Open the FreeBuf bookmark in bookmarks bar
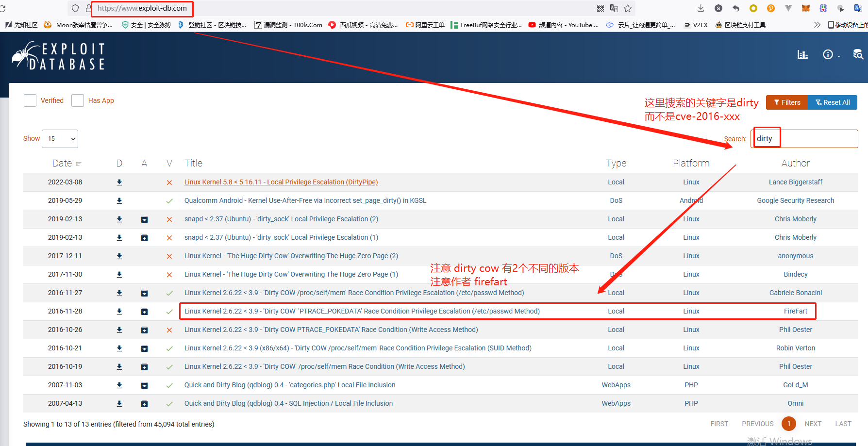Image resolution: width=868 pixels, height=446 pixels. (x=486, y=25)
